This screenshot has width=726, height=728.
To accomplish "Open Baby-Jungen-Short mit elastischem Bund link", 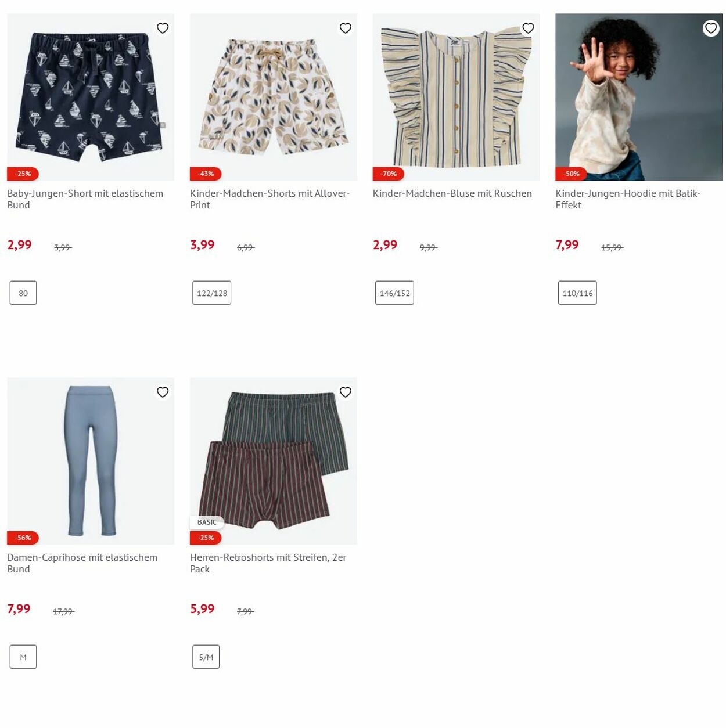I will click(85, 199).
